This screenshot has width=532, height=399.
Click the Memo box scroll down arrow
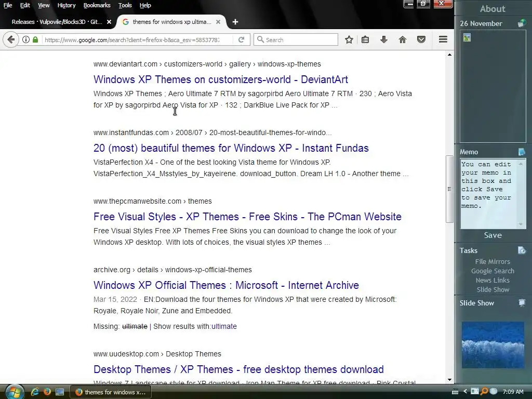tap(521, 224)
